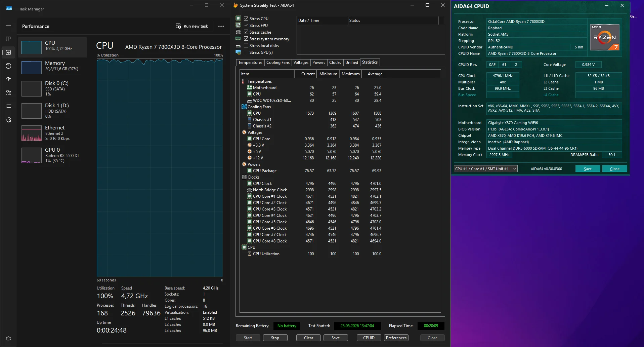Uncheck the Stress cache checkbox
The image size is (644, 347).
(246, 32)
